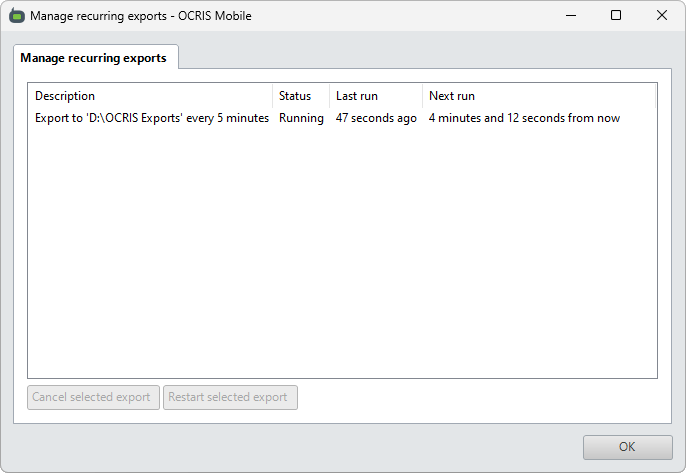Viewport: 686px width, 473px height.
Task: Click the Cancel selected export button
Action: pos(93,397)
